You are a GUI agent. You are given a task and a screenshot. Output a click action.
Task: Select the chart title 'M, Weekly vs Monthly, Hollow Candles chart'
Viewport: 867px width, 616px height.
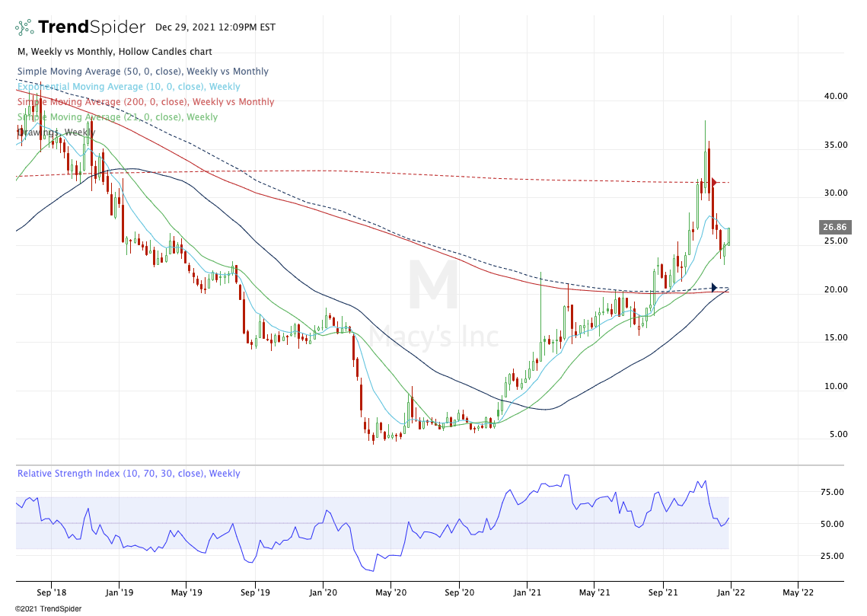(x=114, y=52)
